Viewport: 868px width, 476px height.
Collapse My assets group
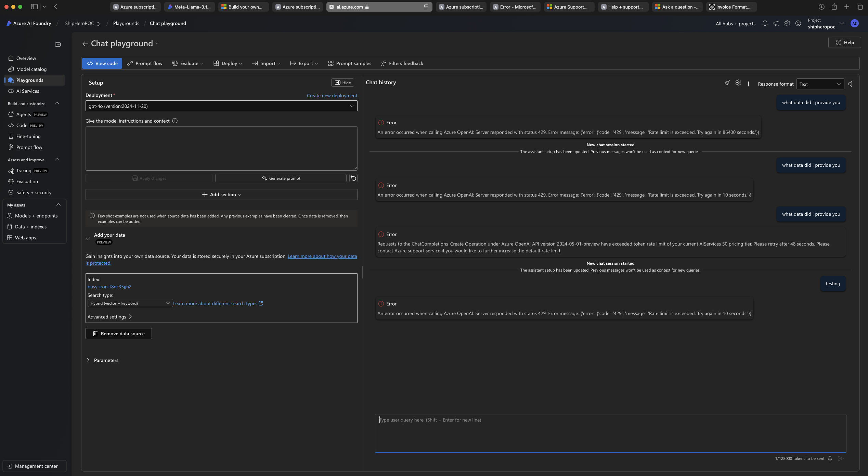tap(59, 205)
